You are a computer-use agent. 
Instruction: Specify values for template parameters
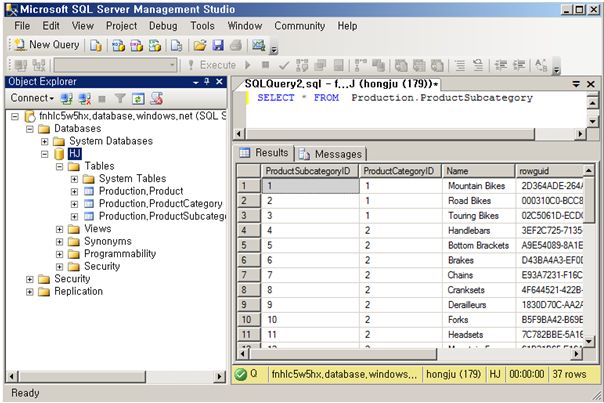pyautogui.click(x=541, y=65)
